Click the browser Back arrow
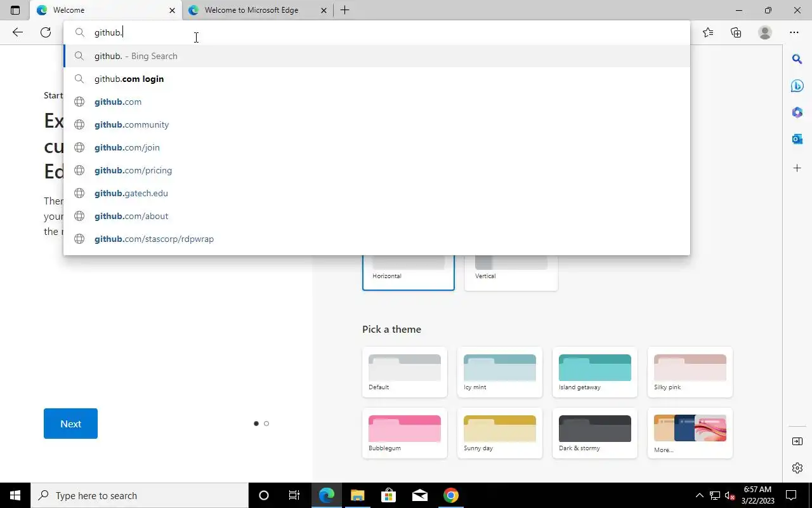Screen dimensions: 812x508 [18, 32]
